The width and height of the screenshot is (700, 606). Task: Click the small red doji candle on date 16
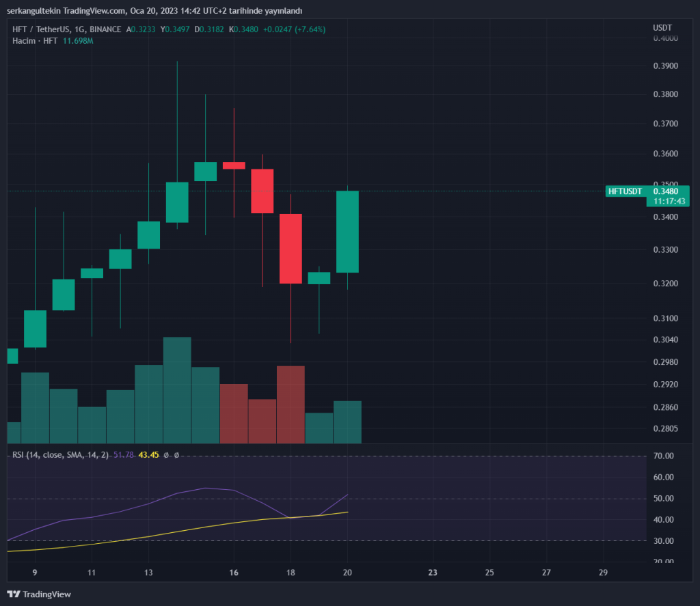click(x=234, y=165)
